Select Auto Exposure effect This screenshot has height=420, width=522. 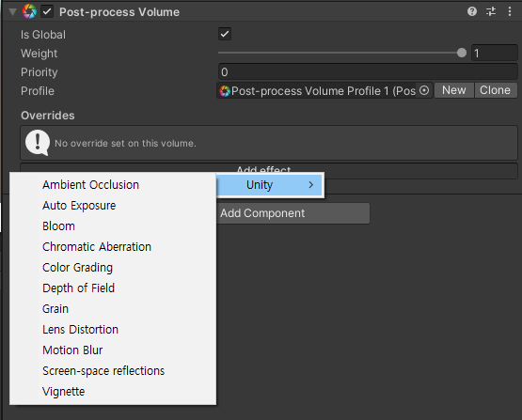click(x=113, y=206)
